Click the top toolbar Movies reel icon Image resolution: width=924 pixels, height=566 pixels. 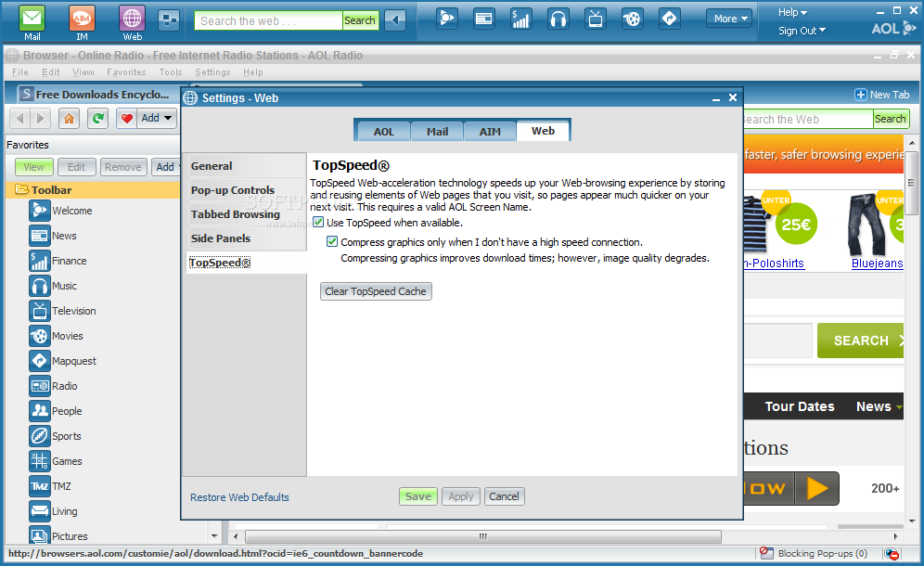pos(632,19)
